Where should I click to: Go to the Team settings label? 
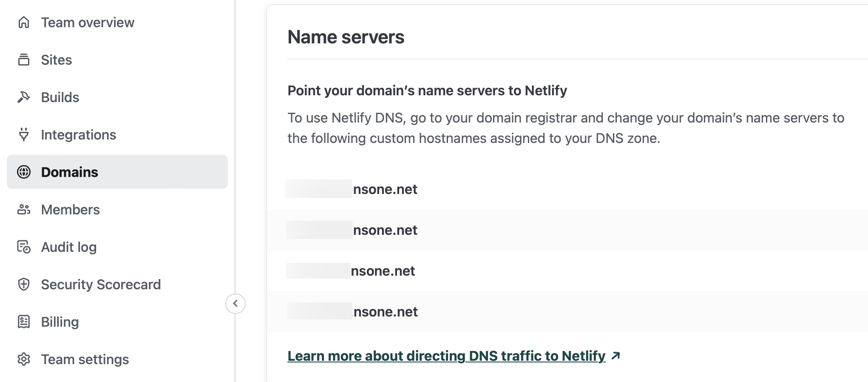coord(85,359)
